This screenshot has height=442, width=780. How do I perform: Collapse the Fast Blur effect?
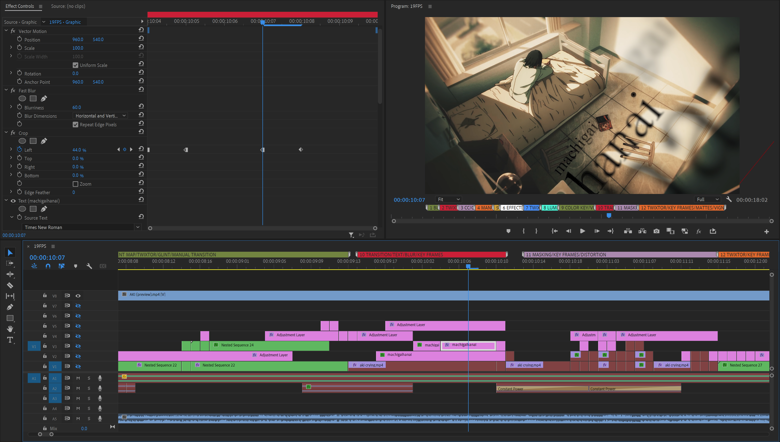(6, 90)
